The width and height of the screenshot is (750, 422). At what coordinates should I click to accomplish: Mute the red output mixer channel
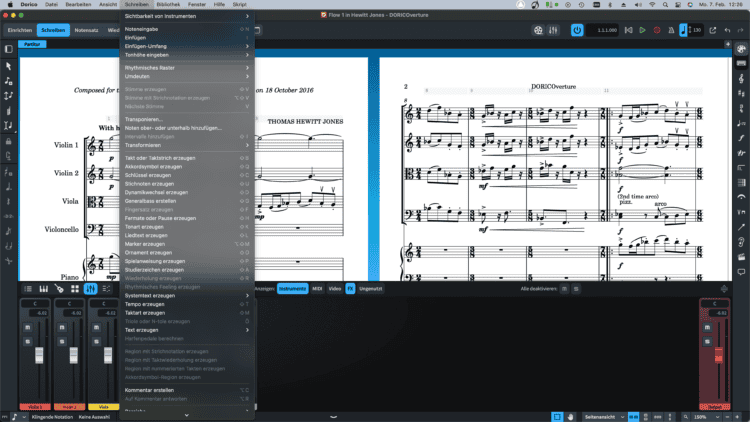pyautogui.click(x=707, y=327)
